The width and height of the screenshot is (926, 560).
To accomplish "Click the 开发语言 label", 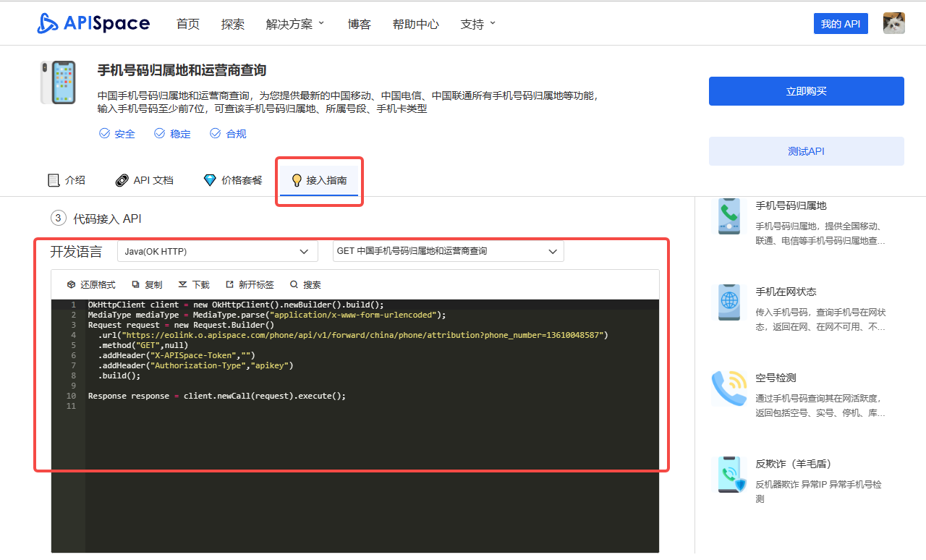I will point(76,252).
